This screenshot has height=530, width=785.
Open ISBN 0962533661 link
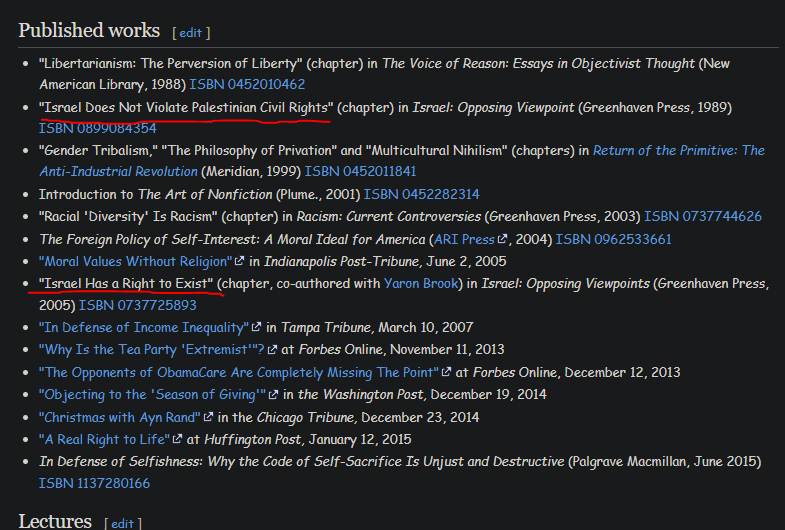click(613, 239)
